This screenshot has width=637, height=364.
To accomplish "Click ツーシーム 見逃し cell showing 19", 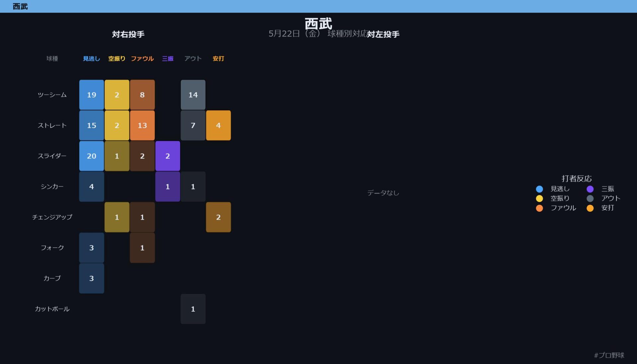I will click(92, 95).
